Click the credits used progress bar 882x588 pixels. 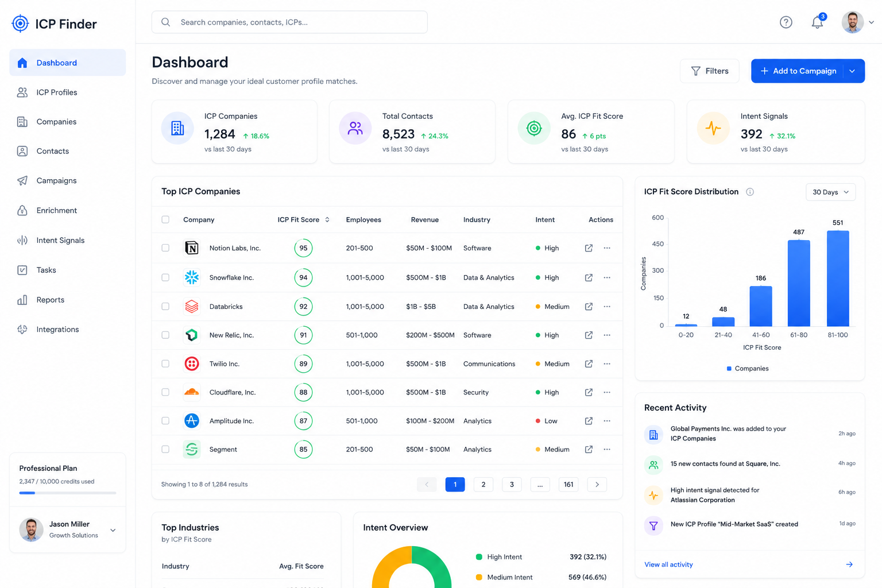[x=68, y=493]
